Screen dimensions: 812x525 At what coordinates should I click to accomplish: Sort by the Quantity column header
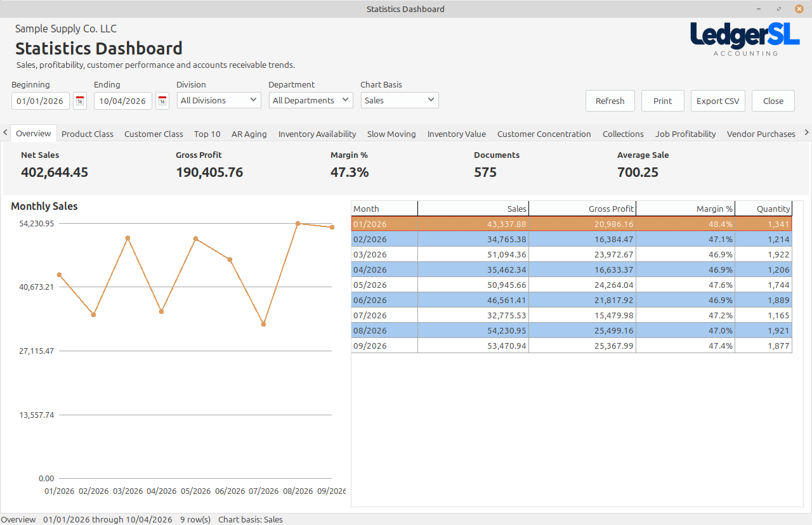pos(764,209)
